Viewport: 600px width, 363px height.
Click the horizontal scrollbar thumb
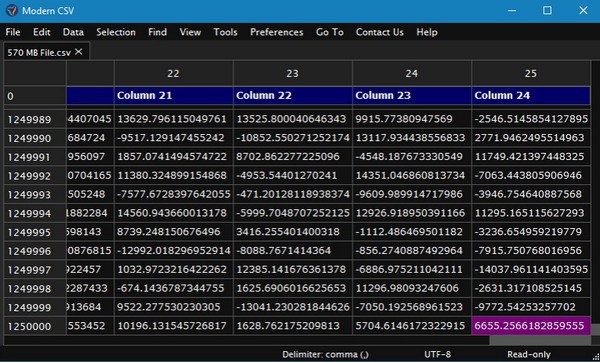(x=540, y=340)
